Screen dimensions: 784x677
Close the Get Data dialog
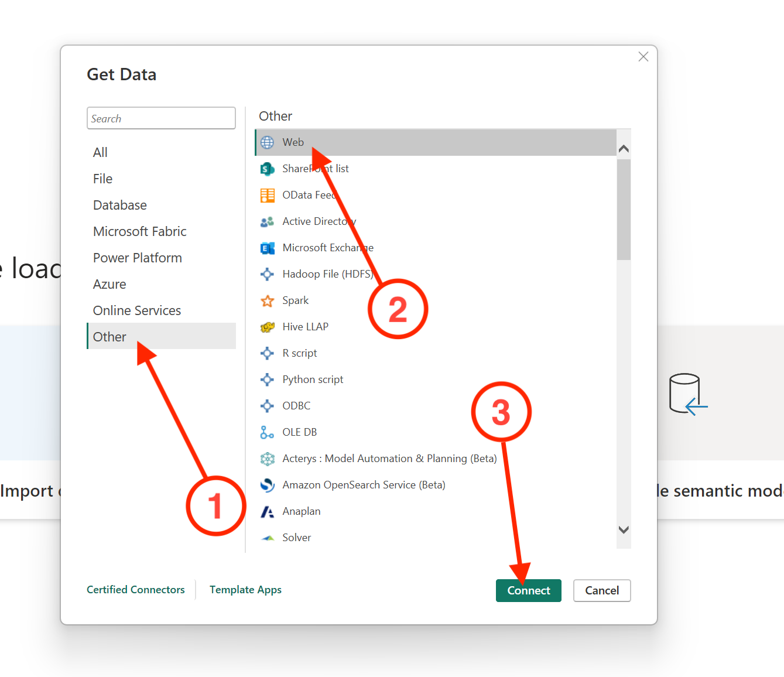point(643,57)
